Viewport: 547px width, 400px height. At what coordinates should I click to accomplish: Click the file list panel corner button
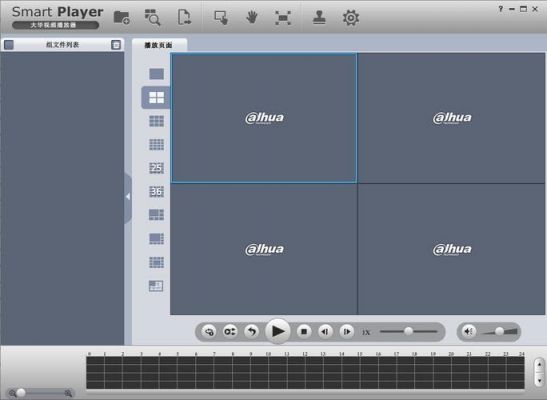pos(116,45)
